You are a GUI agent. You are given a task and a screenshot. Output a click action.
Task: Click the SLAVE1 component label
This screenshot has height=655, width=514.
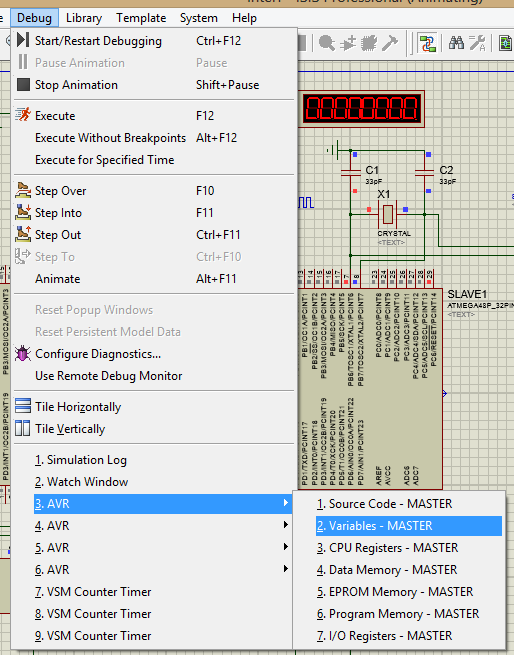(x=467, y=294)
